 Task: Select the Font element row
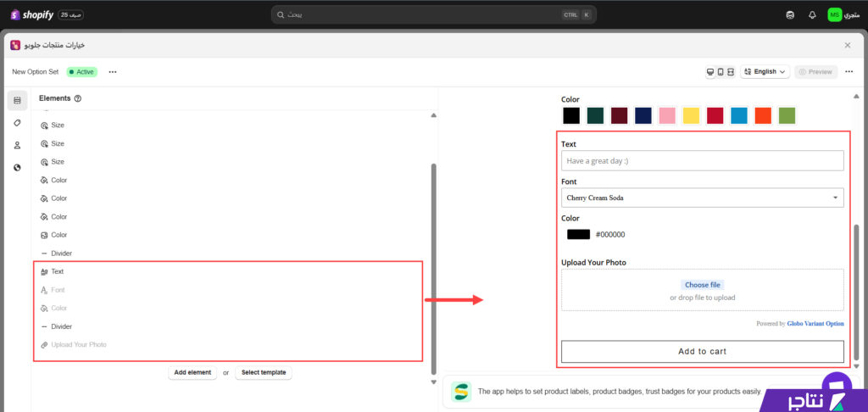click(228, 290)
